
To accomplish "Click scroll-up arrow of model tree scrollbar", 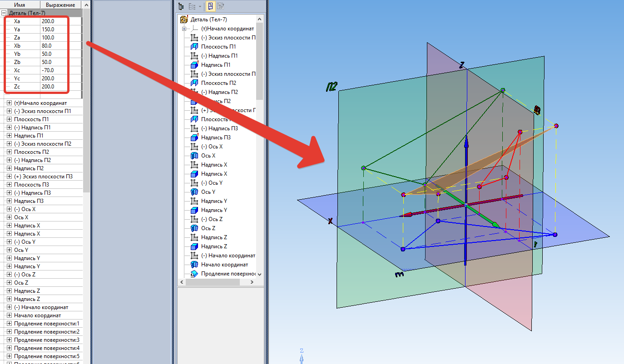I will coord(260,19).
